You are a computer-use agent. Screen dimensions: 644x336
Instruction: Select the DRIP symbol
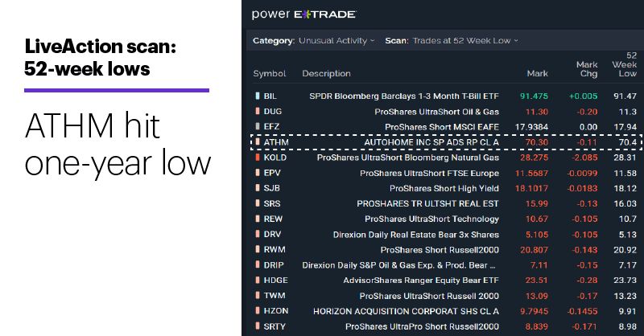point(274,265)
